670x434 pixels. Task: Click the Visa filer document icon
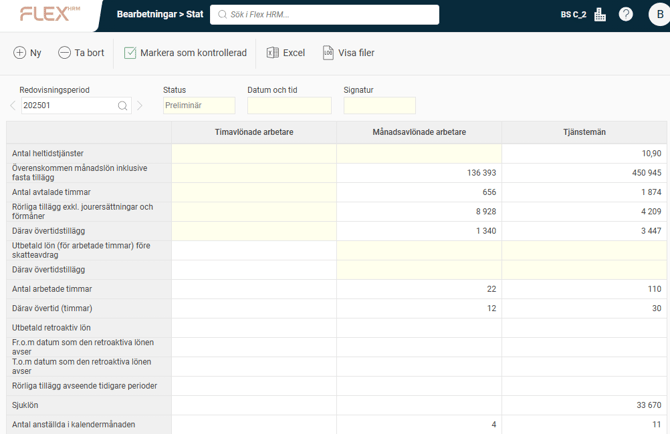[328, 53]
